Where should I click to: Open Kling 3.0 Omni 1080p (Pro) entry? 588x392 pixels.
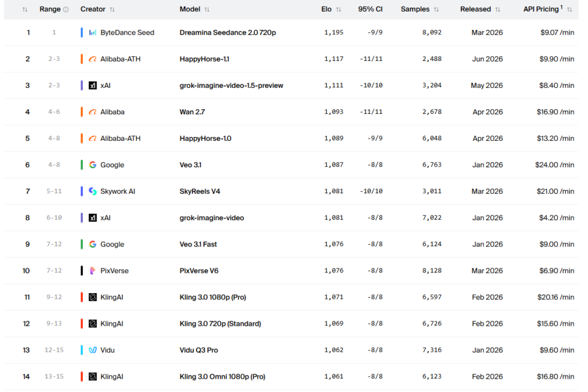coord(222,376)
